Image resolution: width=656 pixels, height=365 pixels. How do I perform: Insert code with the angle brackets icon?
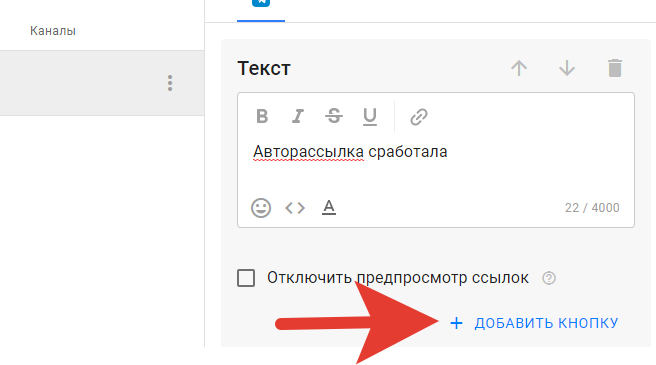tap(295, 208)
